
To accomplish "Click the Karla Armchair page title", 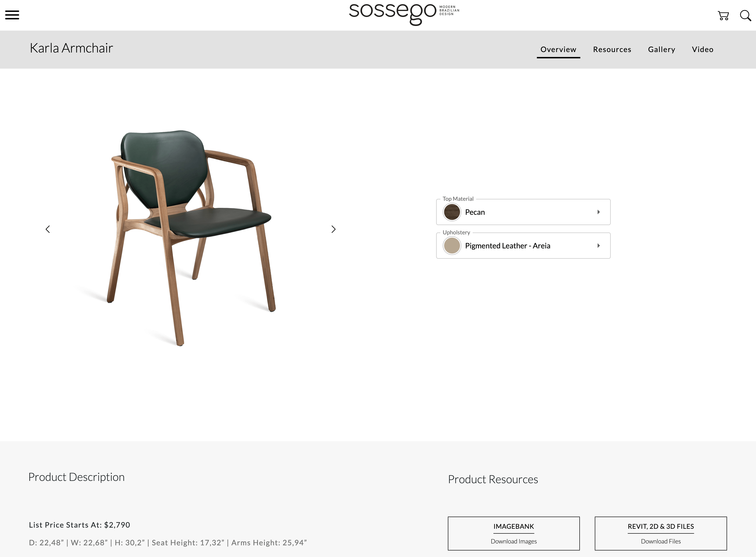I will [x=71, y=48].
